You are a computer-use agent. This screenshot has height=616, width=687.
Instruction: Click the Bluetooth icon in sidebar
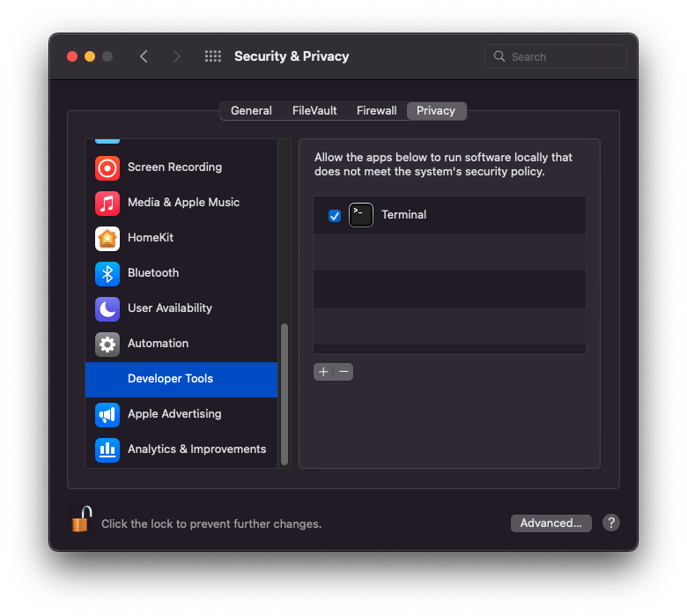pyautogui.click(x=107, y=273)
